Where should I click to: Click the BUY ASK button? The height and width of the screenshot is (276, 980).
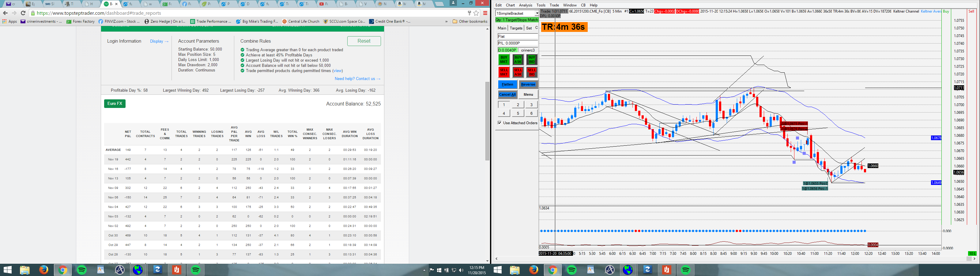(518, 60)
